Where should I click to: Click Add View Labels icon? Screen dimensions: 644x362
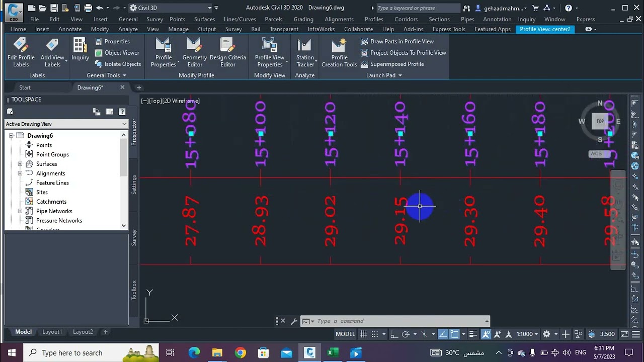click(x=52, y=45)
